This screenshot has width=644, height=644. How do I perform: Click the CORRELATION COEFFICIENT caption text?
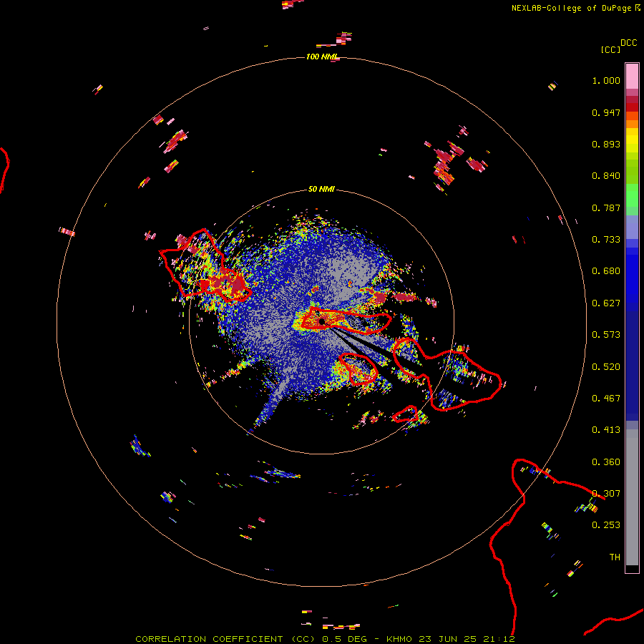click(x=210, y=639)
